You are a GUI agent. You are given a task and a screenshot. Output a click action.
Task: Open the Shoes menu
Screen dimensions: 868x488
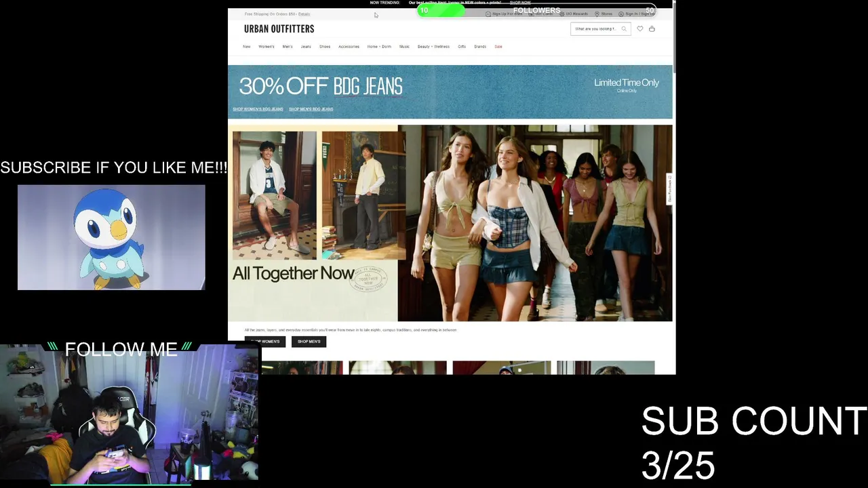click(x=325, y=47)
